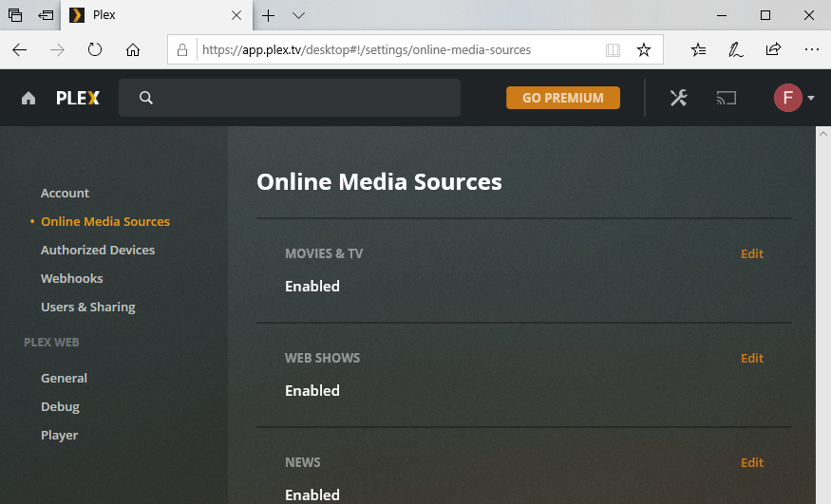Click the PLEX logo
Screen dimensions: 831x504
pyautogui.click(x=77, y=98)
